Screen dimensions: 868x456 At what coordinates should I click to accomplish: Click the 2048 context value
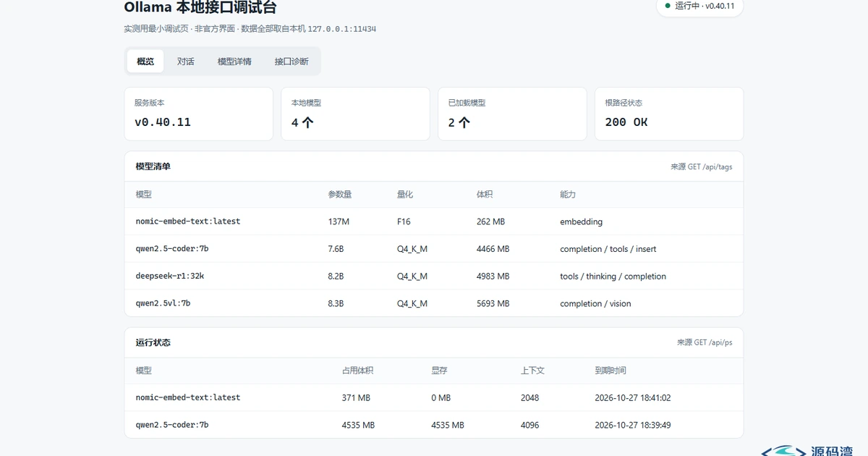point(529,397)
